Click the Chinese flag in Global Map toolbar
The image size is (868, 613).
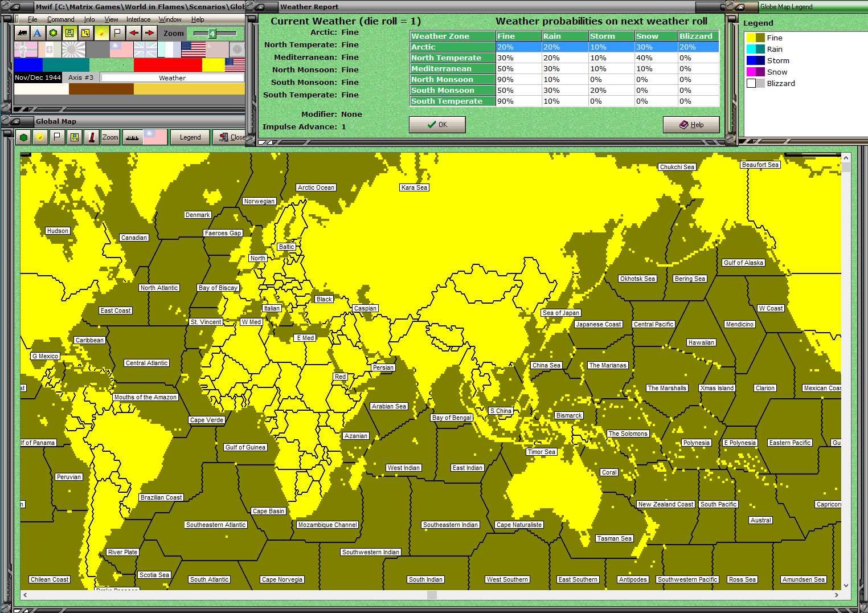(155, 137)
